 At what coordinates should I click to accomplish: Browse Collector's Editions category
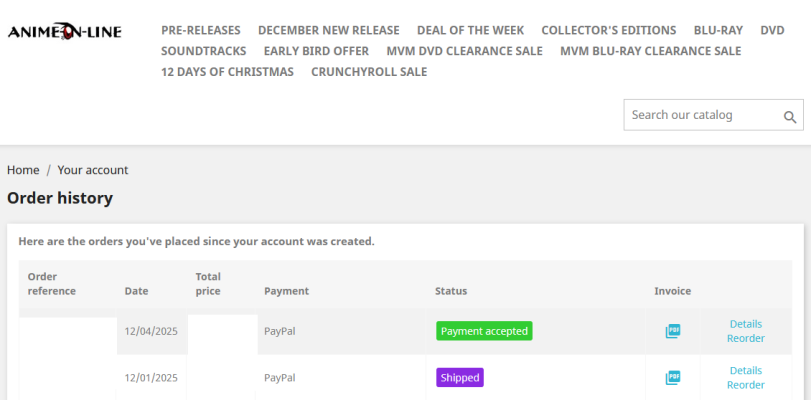tap(609, 30)
